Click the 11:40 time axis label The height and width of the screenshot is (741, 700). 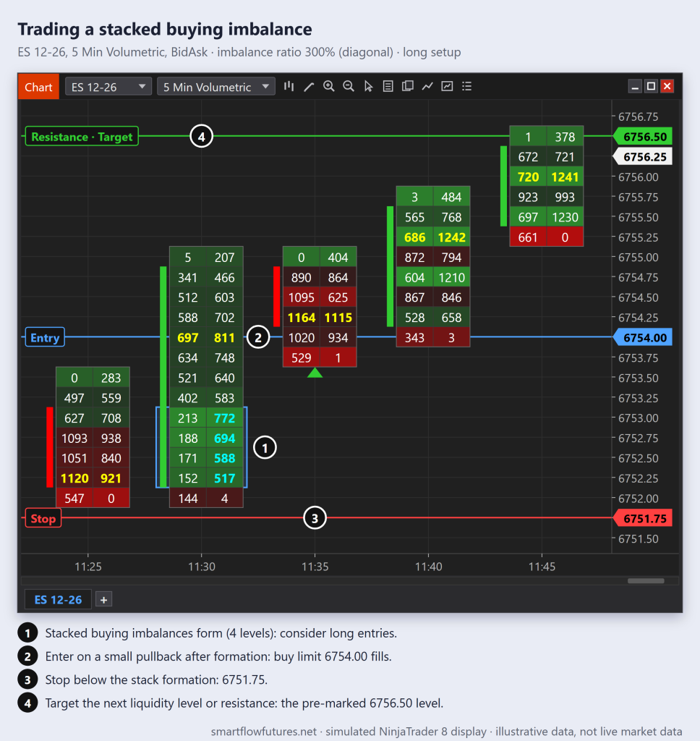pyautogui.click(x=428, y=567)
